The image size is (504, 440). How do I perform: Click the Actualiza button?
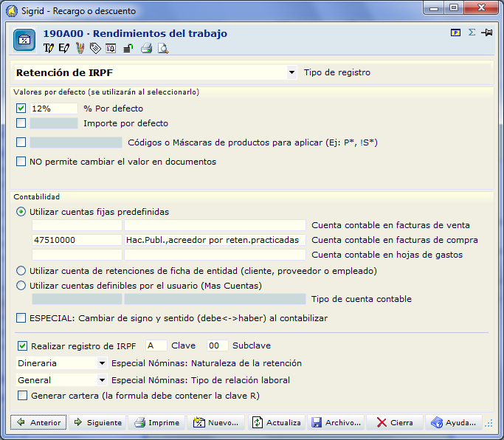(x=277, y=422)
